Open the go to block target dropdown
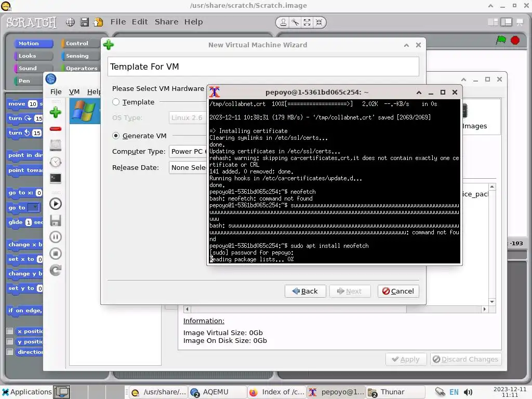Screen dimensions: 532x399 tap(33, 207)
